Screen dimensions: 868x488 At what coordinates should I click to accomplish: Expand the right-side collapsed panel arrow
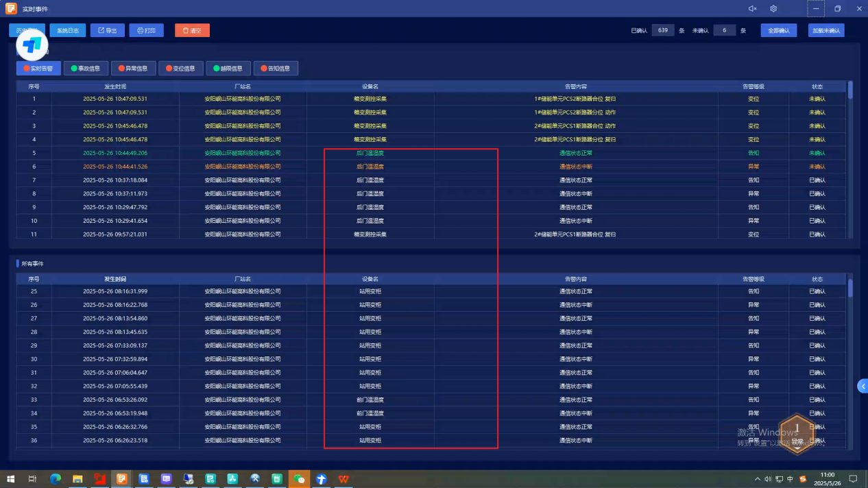(x=863, y=387)
